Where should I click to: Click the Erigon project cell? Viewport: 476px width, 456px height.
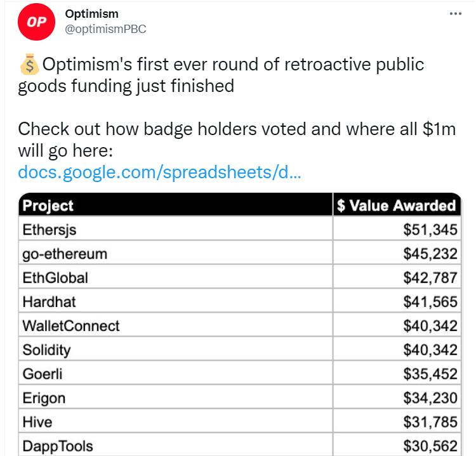44,398
